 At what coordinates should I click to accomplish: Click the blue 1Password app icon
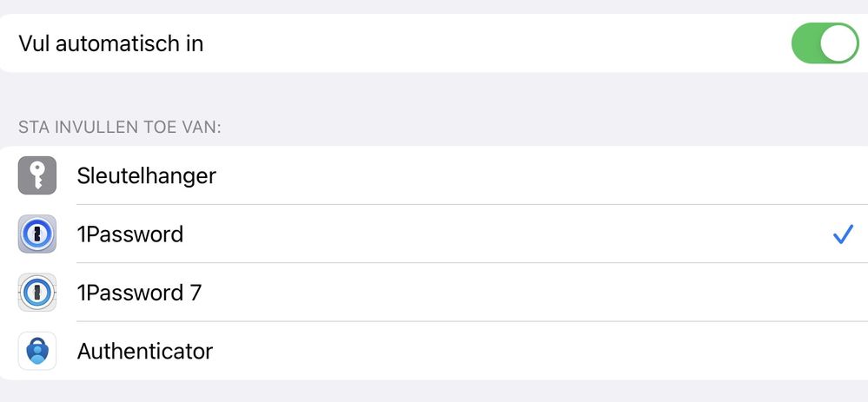[37, 234]
